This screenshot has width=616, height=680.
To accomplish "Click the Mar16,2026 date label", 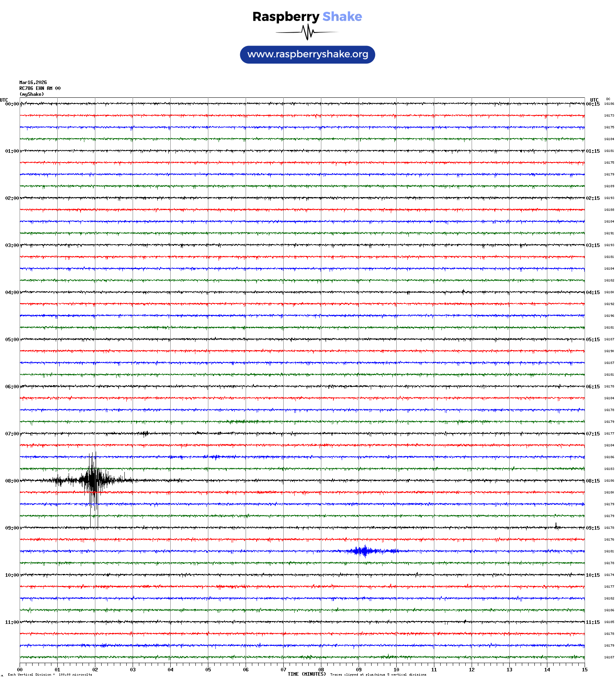I will (x=33, y=82).
